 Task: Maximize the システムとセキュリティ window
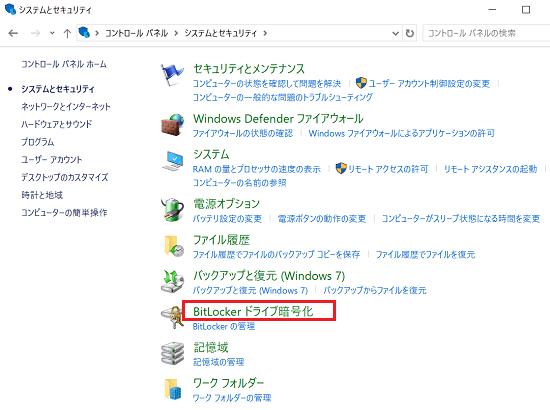(x=526, y=9)
